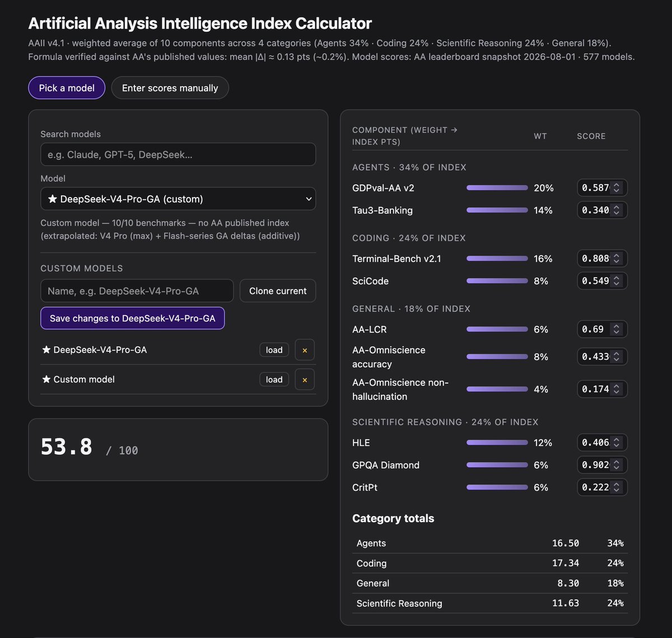
Task: Click the Category totals heading
Action: click(393, 518)
